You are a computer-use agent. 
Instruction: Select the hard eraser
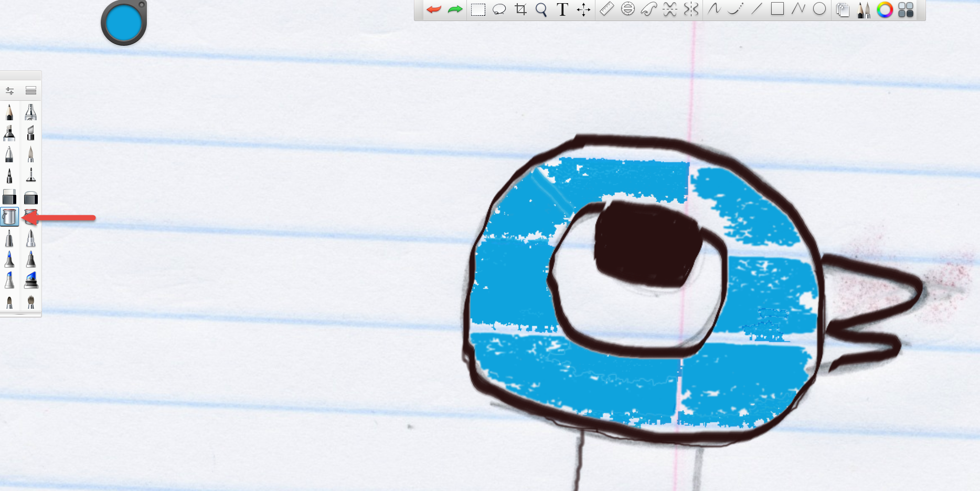[9, 197]
